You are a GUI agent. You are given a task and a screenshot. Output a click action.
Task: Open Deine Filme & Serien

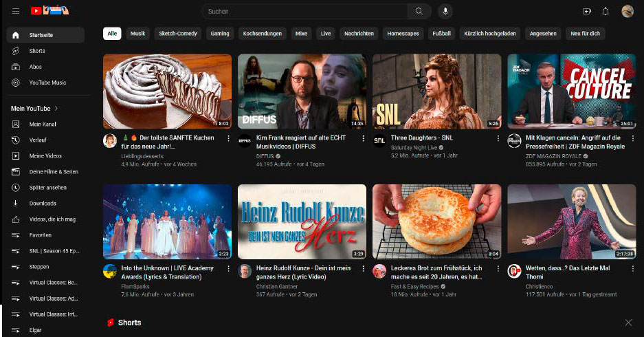point(45,172)
